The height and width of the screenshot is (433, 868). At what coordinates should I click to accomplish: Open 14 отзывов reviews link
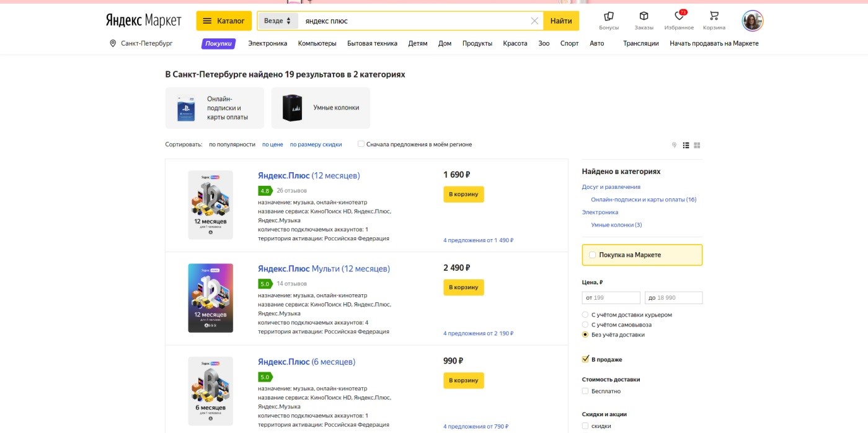[x=291, y=284]
